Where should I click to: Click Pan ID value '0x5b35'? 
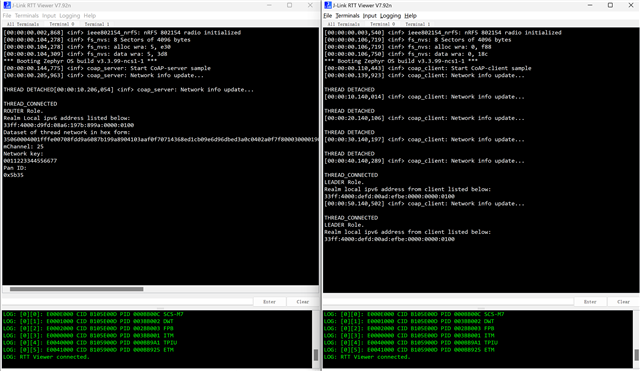pos(13,175)
